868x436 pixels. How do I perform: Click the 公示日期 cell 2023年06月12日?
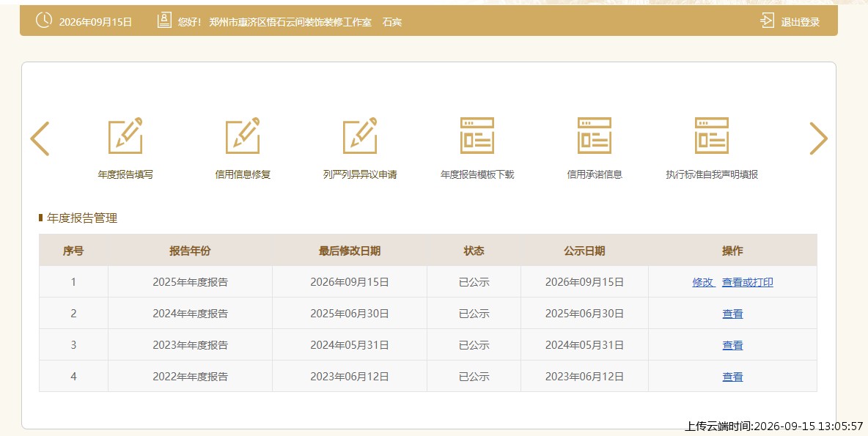[x=584, y=377]
